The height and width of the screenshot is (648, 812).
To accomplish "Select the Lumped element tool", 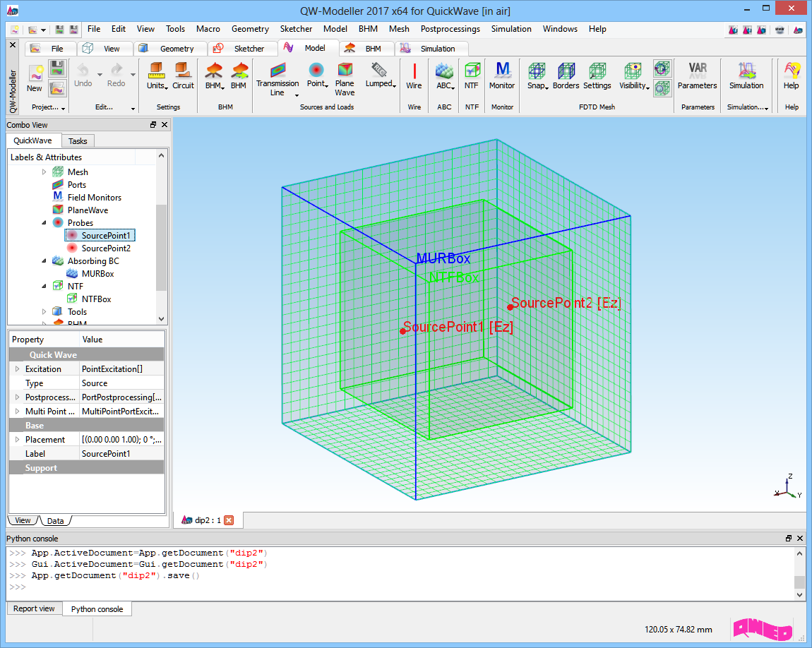I will [381, 76].
